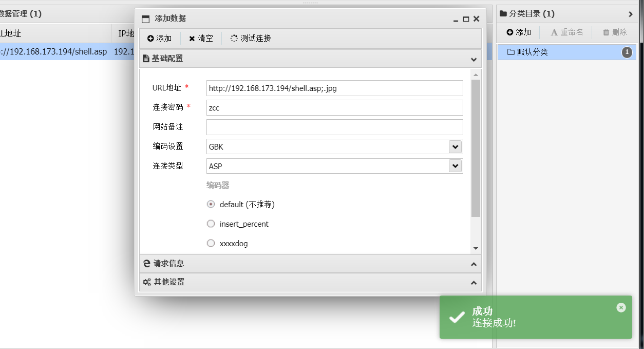Click the 编码器 label
Screen dimensions: 644x349
[218, 185]
